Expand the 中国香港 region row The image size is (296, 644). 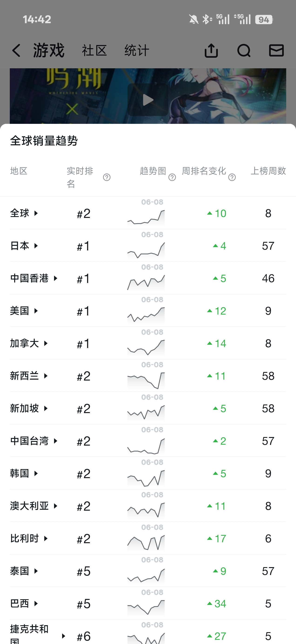pos(148,278)
